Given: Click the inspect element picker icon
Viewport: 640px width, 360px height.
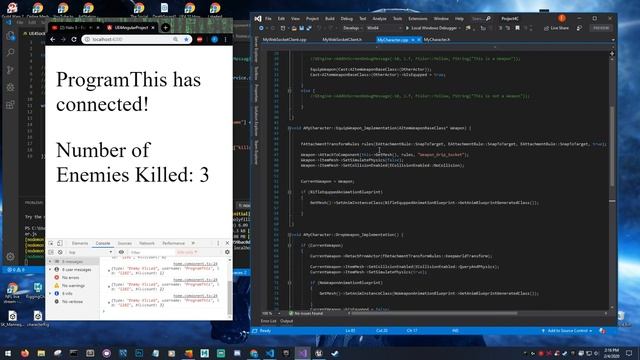Looking at the screenshot, I should 51,243.
